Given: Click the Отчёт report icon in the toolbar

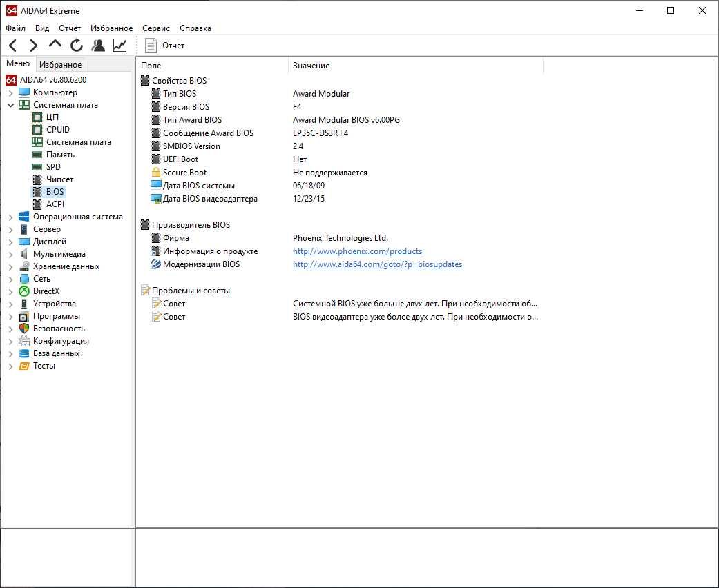Looking at the screenshot, I should click(151, 46).
